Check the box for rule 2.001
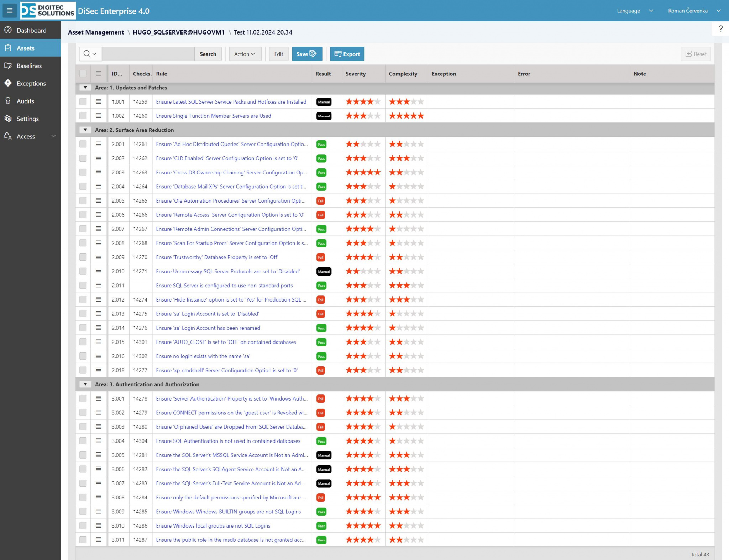 pyautogui.click(x=83, y=144)
